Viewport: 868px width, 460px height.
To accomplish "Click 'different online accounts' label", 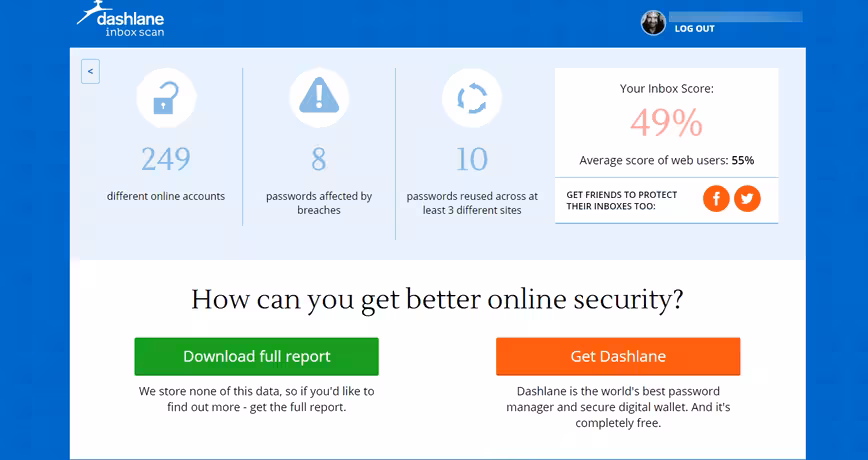I will [x=166, y=196].
